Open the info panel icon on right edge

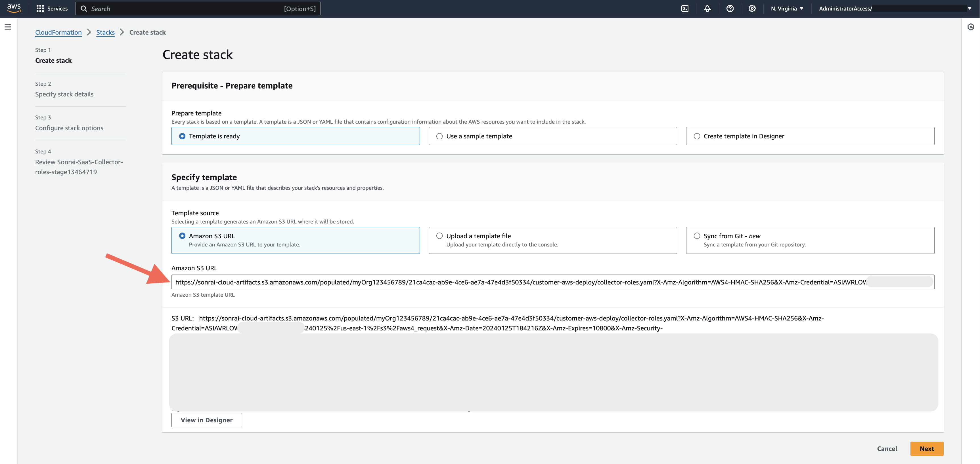point(970,27)
